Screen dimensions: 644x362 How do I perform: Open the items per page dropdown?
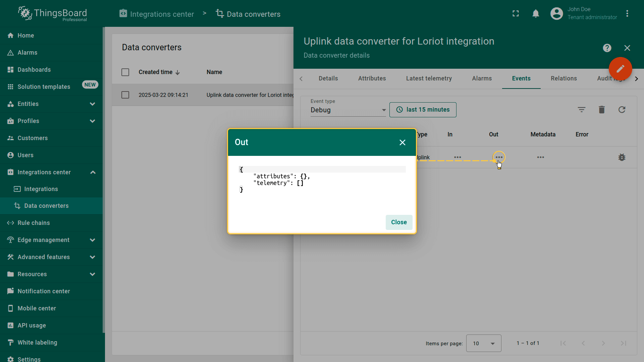pyautogui.click(x=483, y=343)
